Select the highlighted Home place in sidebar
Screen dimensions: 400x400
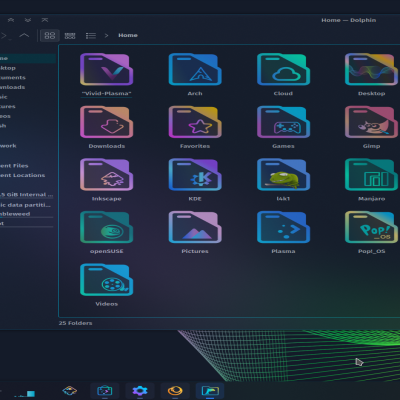28,58
